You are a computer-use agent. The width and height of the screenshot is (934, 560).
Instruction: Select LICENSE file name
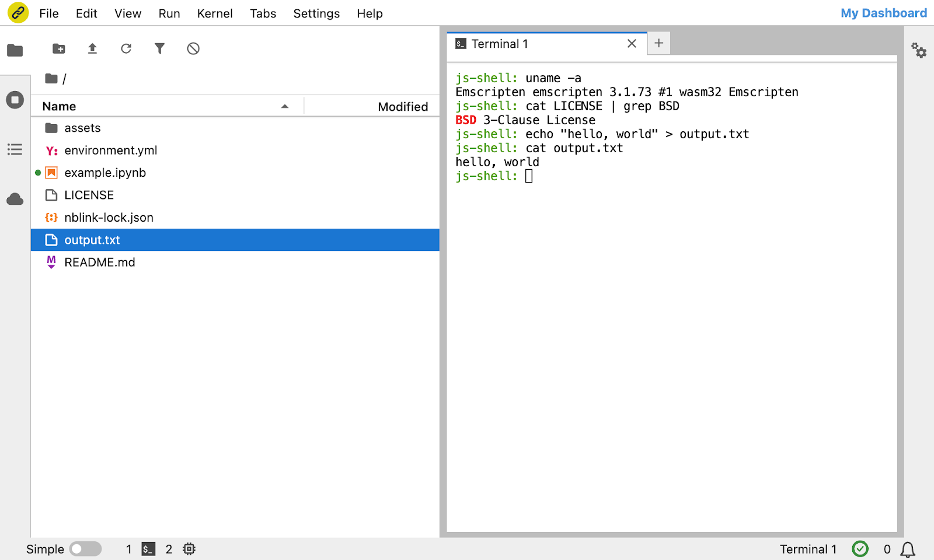(x=89, y=195)
